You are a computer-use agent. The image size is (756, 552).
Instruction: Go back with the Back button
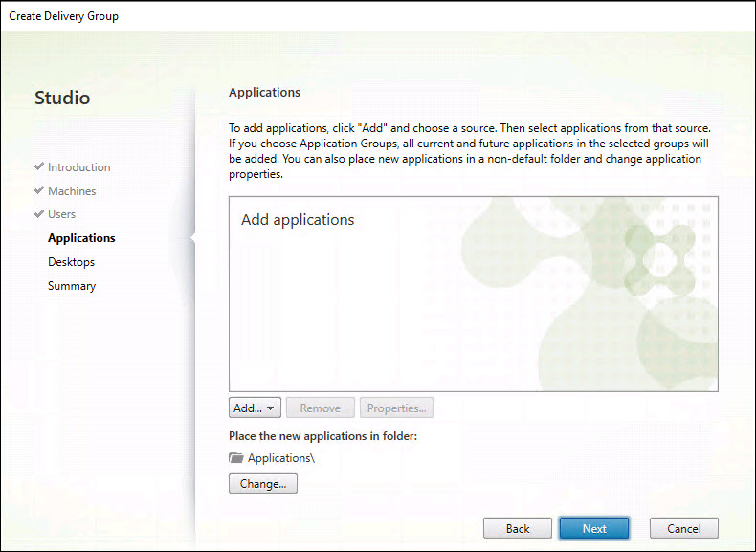pos(518,528)
